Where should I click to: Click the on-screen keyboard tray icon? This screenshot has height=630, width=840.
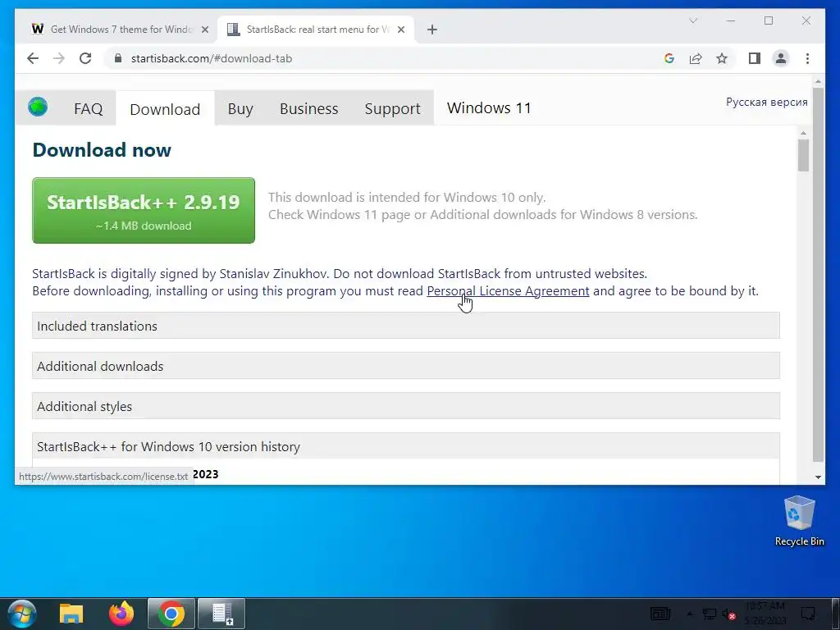pos(660,614)
